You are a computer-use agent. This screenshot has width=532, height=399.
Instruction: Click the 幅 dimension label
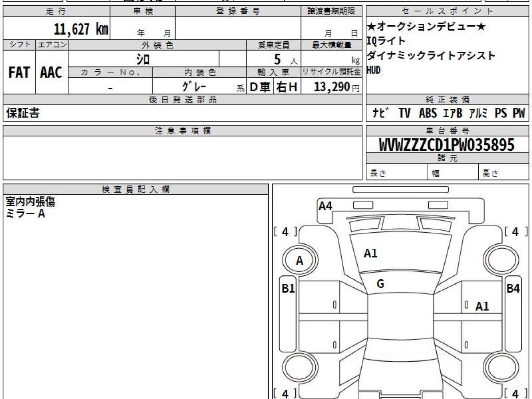(436, 174)
